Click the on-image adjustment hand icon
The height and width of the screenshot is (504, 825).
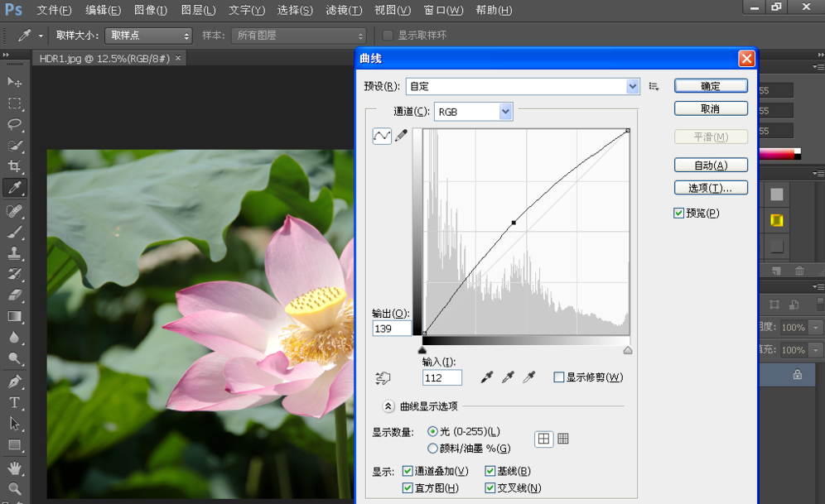[382, 378]
